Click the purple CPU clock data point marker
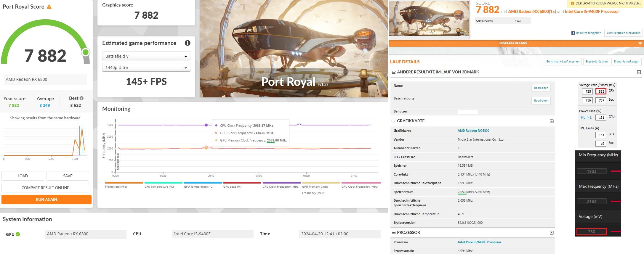644x254 pixels. (x=206, y=125)
